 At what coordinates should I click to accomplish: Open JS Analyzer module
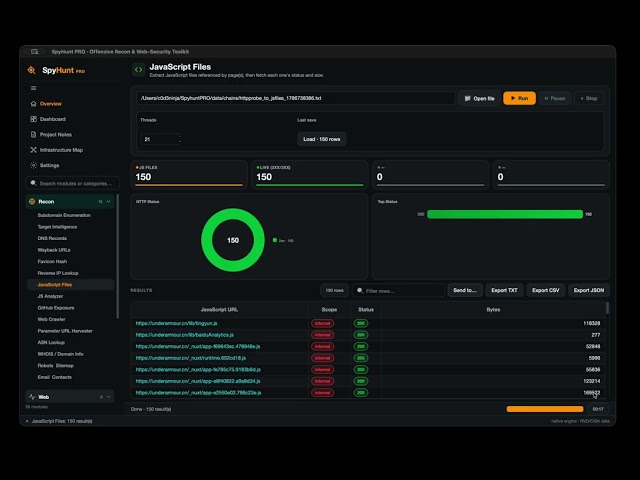pyautogui.click(x=50, y=296)
